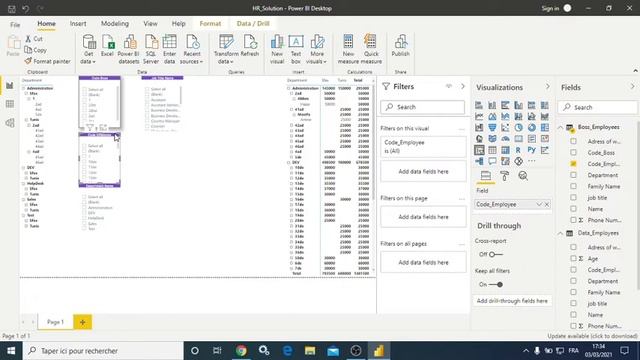Check Family Name under Boss_Employees
This screenshot has height=360, width=640.
[573, 186]
